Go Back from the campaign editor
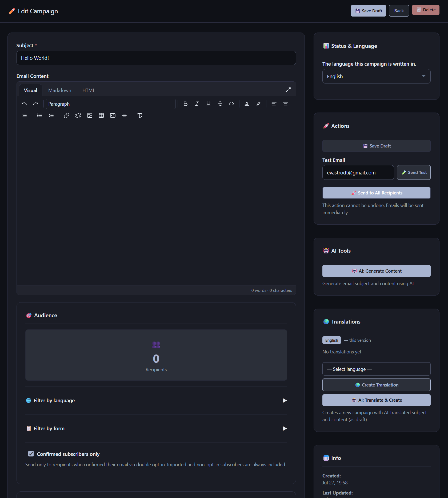Screen dimensions: 448x498 click(x=399, y=11)
